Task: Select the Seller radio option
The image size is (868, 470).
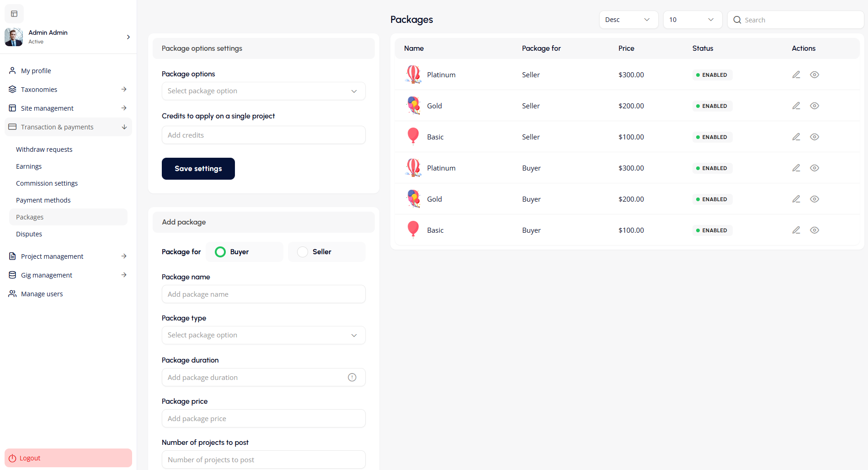Action: (303, 252)
